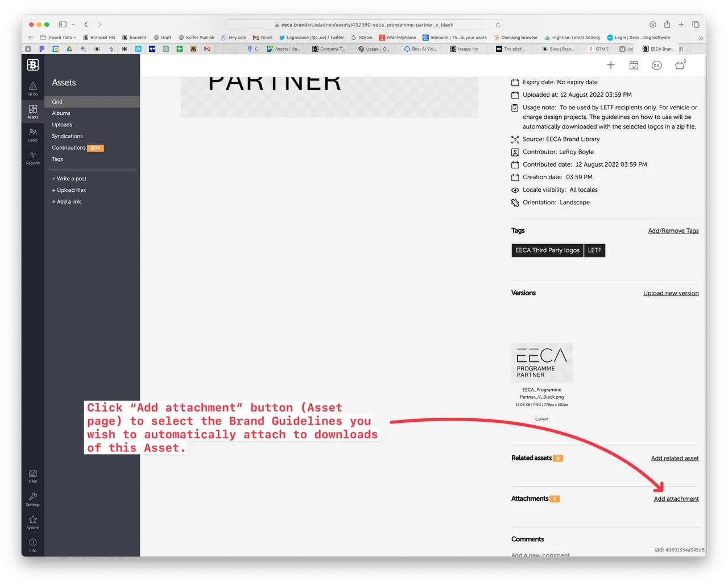Click the Add attachment link
The height and width of the screenshot is (585, 728).
point(676,499)
